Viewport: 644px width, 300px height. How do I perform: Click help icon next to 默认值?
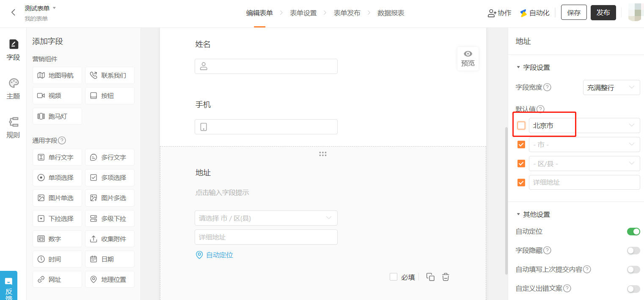click(x=540, y=109)
